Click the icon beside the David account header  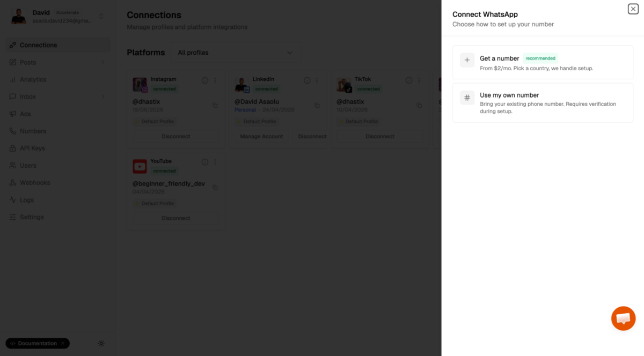pyautogui.click(x=101, y=17)
